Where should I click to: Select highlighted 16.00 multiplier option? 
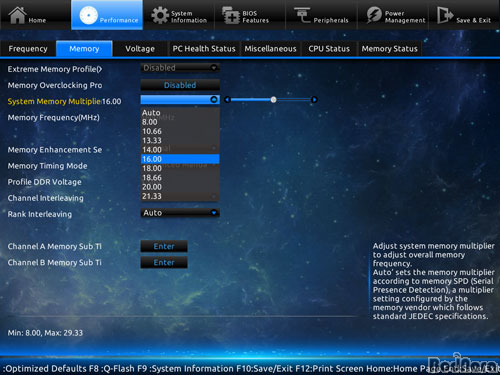180,159
